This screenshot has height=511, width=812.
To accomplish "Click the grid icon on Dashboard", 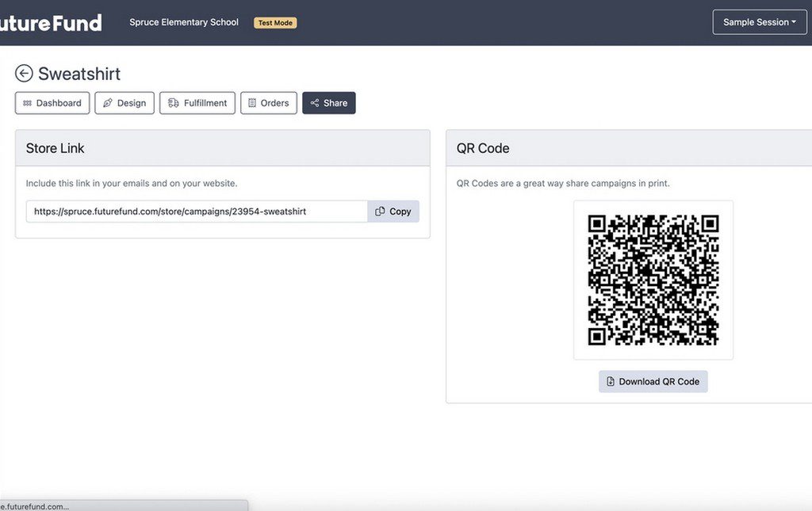I will (27, 103).
